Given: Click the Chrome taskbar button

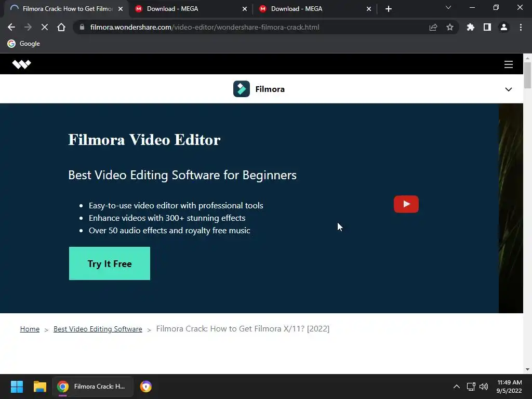Looking at the screenshot, I should tap(93, 387).
